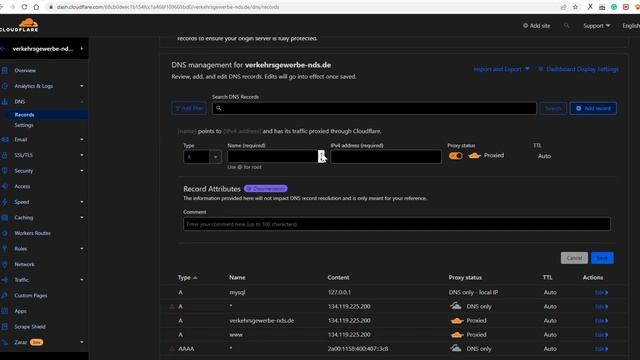
Task: Edit the www A record
Action: point(601,335)
